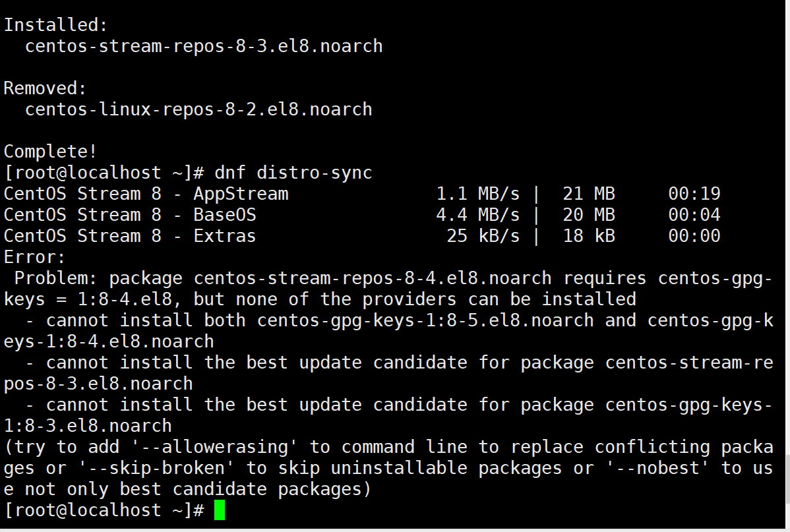The width and height of the screenshot is (790, 532).
Task: Click the '25 kB/s' speed value
Action: 483,236
